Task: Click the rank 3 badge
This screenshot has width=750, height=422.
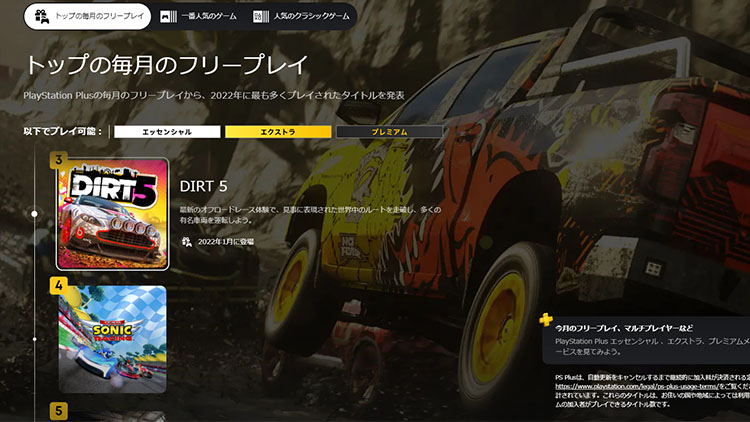Action: click(58, 160)
